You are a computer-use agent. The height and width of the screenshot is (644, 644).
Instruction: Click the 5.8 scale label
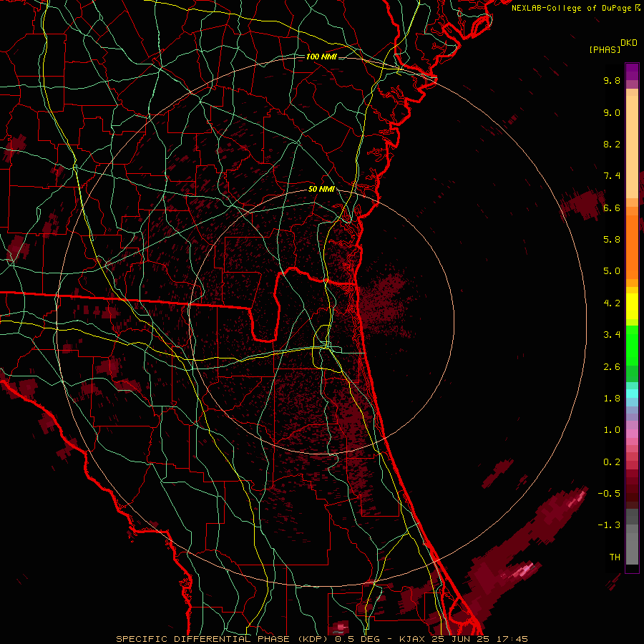tap(612, 240)
